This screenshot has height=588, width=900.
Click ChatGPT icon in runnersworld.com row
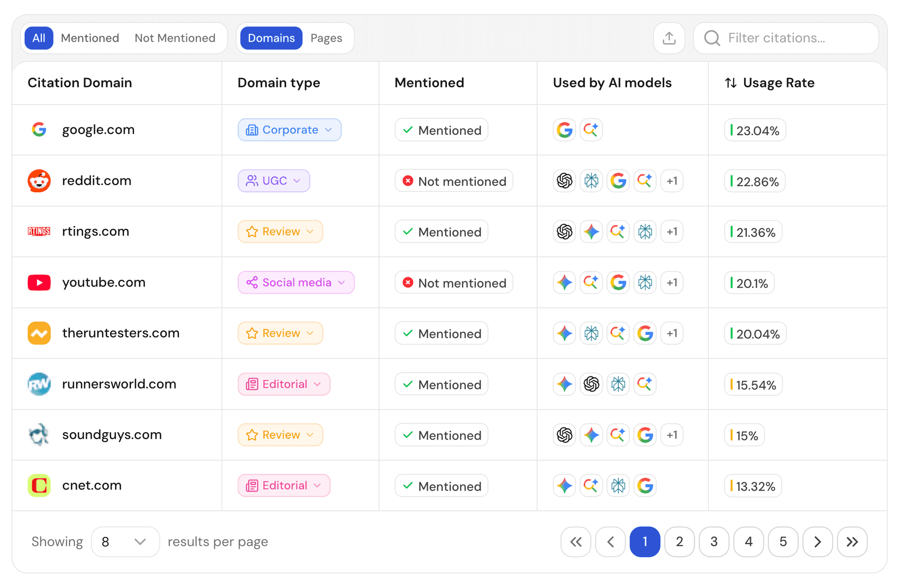(x=591, y=384)
